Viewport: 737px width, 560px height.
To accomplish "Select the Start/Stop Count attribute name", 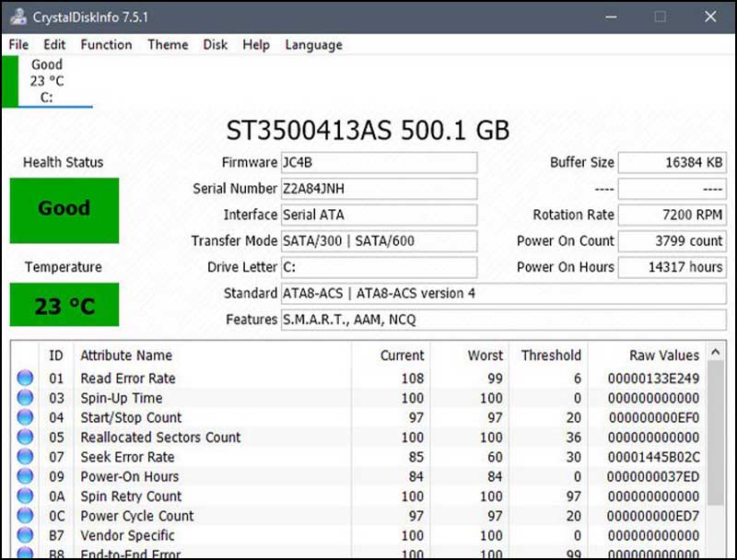I will pos(131,417).
